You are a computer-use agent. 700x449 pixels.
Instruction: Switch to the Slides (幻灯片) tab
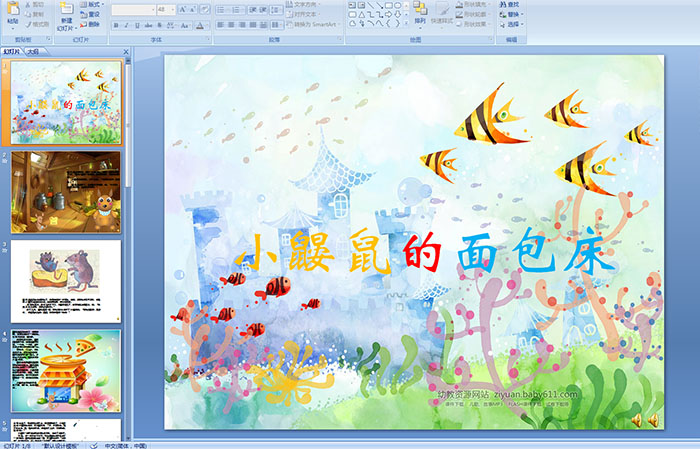coord(12,49)
